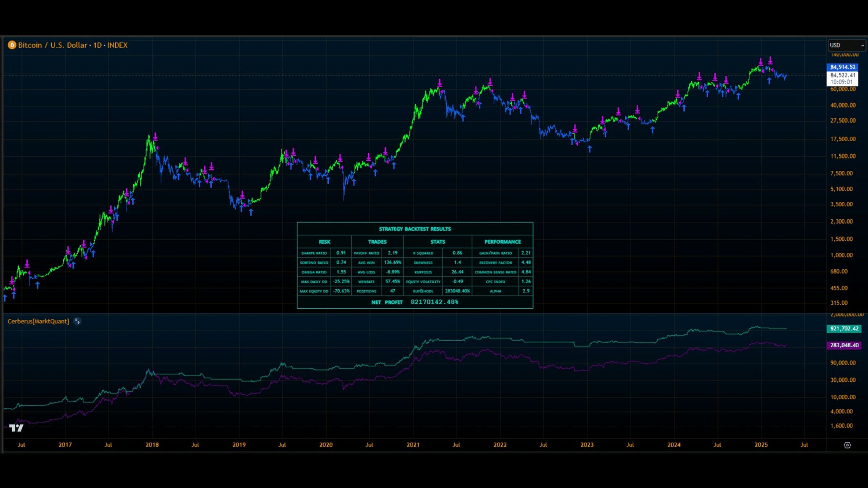Viewport: 868px width, 488px height.
Task: Click the 17,500.00 price scale label
Action: pyautogui.click(x=843, y=139)
